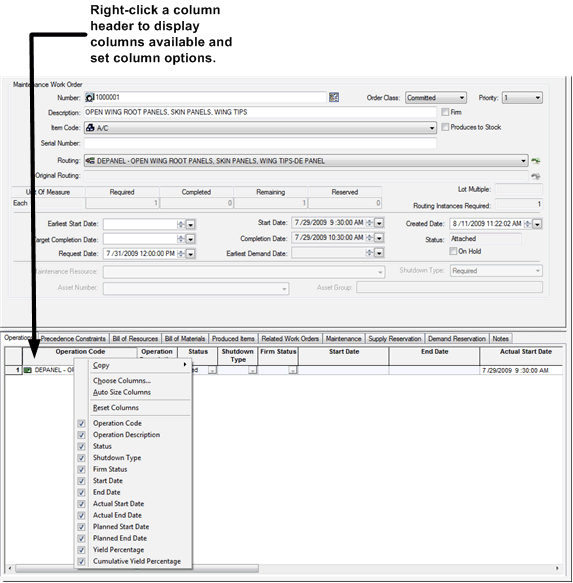This screenshot has height=583, width=573.
Task: Open Start Date calendar dropdown
Action: coord(379,223)
